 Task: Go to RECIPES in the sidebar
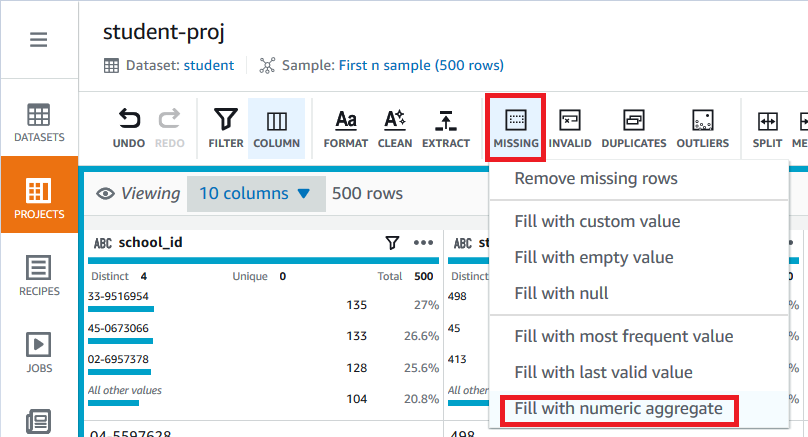click(x=39, y=276)
